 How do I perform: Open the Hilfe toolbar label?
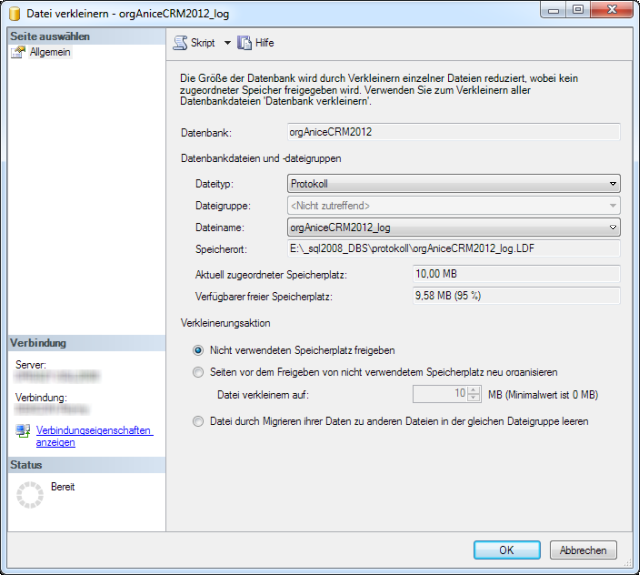click(264, 43)
